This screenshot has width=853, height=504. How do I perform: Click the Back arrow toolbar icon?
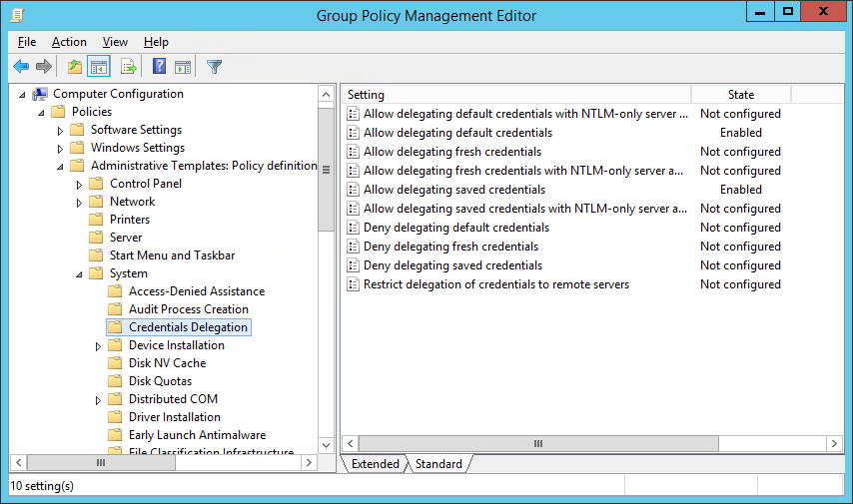[21, 67]
